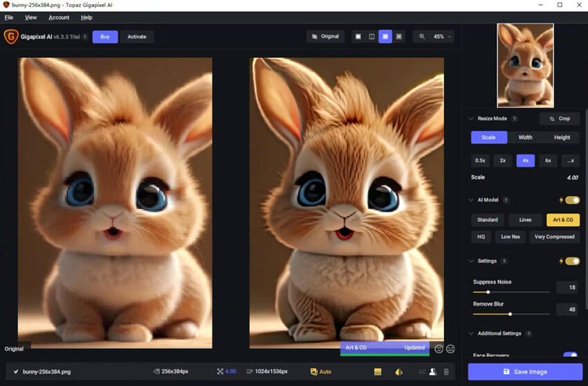The width and height of the screenshot is (588, 386).
Task: Click the zoom magnifier icon
Action: point(422,37)
